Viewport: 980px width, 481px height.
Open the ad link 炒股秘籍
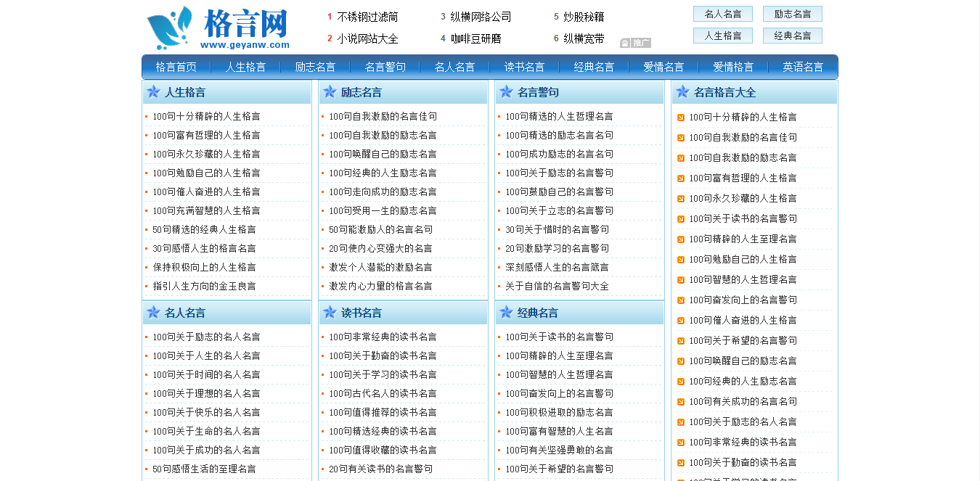click(584, 17)
